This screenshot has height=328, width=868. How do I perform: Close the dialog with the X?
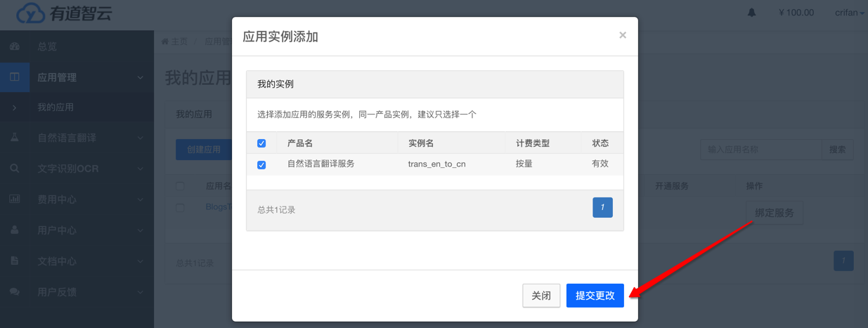pos(622,35)
